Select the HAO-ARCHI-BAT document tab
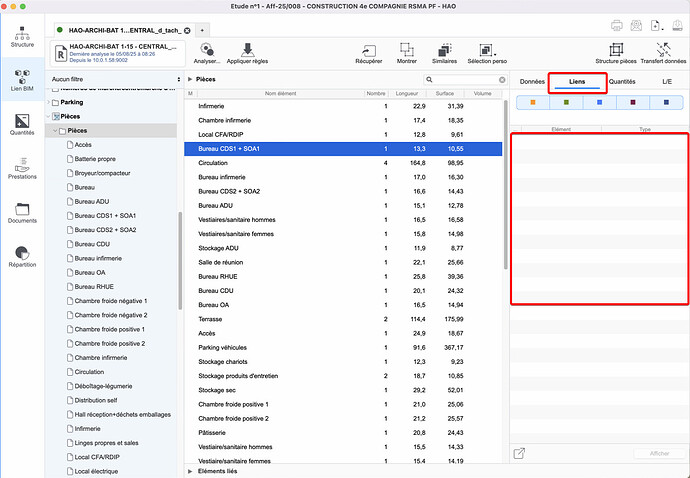Viewport: 690px width, 478px height. tap(125, 30)
